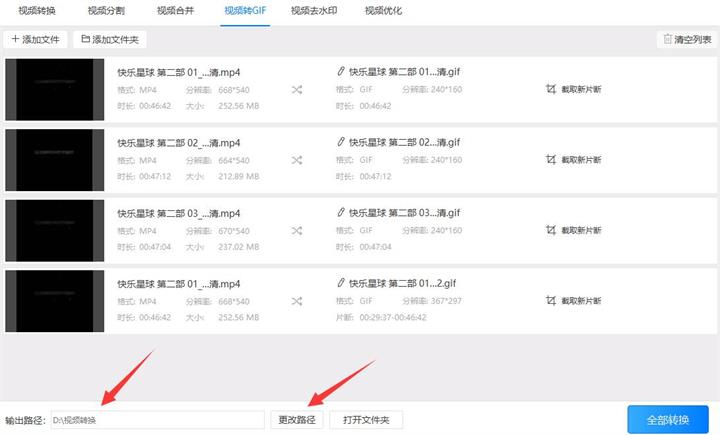
Task: Click the 打开文件夹 button
Action: pos(366,420)
